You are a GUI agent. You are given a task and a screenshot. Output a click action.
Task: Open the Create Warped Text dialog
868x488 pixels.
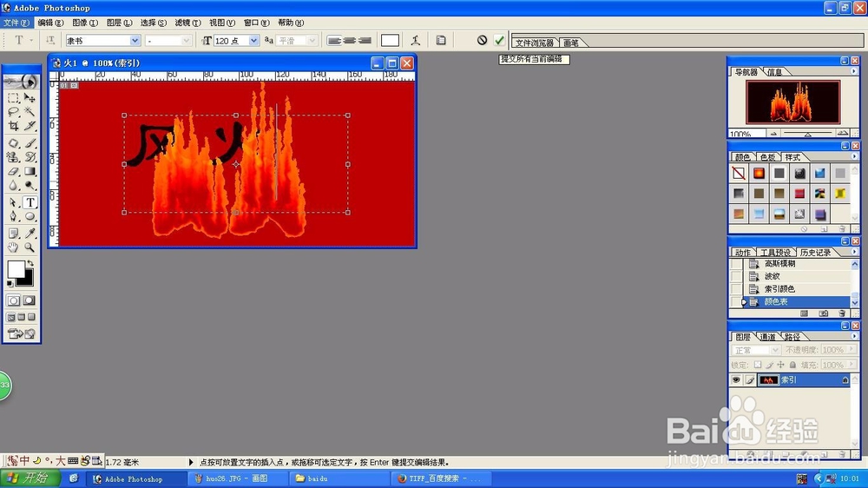coord(415,40)
